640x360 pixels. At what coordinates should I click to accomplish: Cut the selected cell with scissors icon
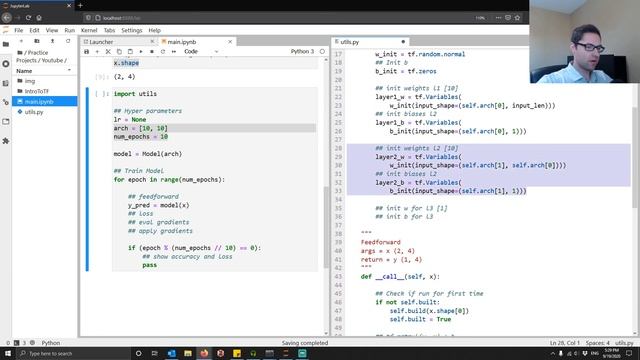(x=108, y=52)
